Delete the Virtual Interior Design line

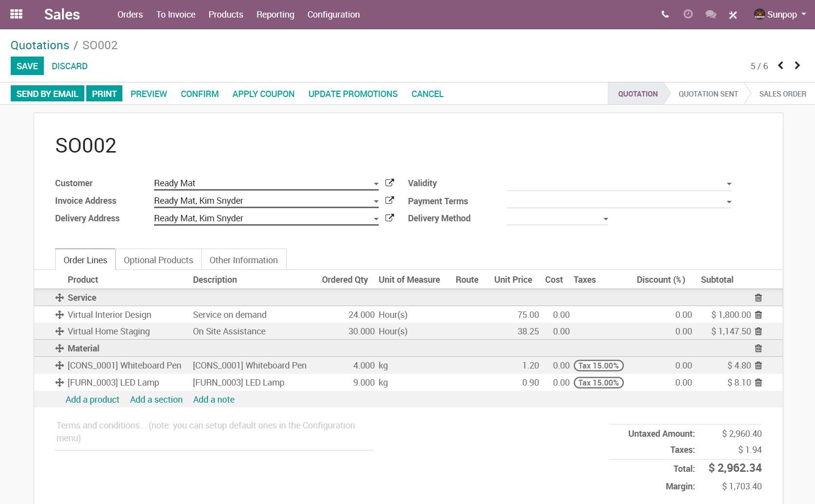point(758,315)
